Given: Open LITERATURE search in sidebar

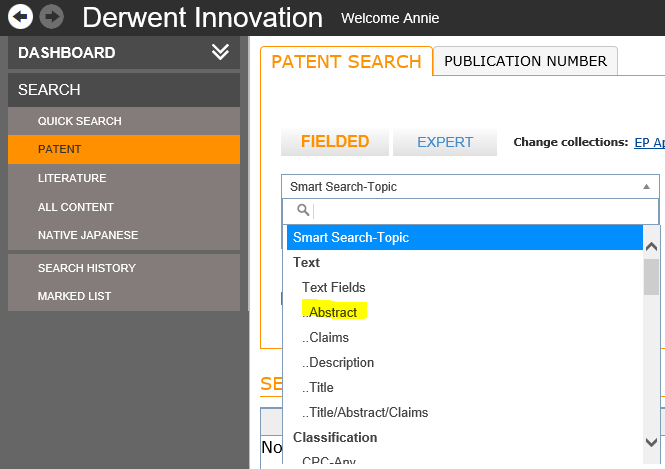Looking at the screenshot, I should coord(124,178).
